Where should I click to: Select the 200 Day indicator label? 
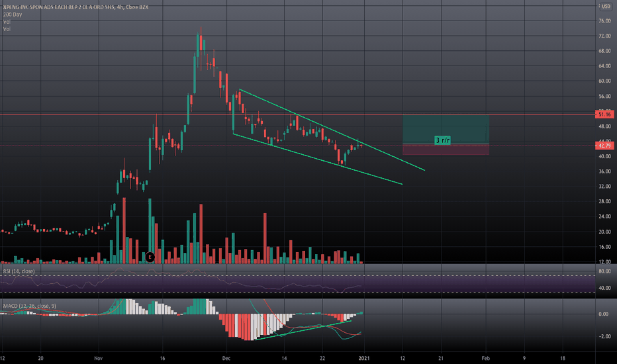13,15
